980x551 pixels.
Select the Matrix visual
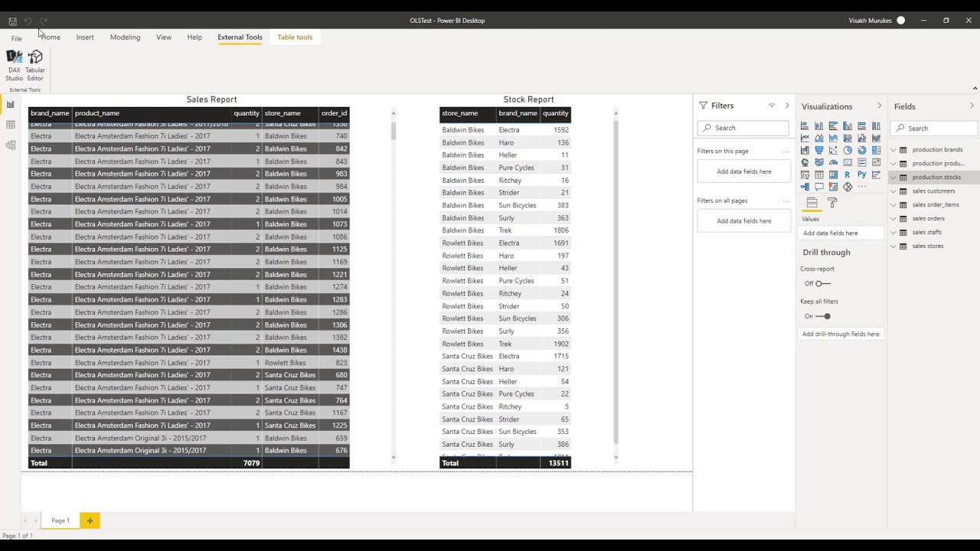[x=833, y=174]
